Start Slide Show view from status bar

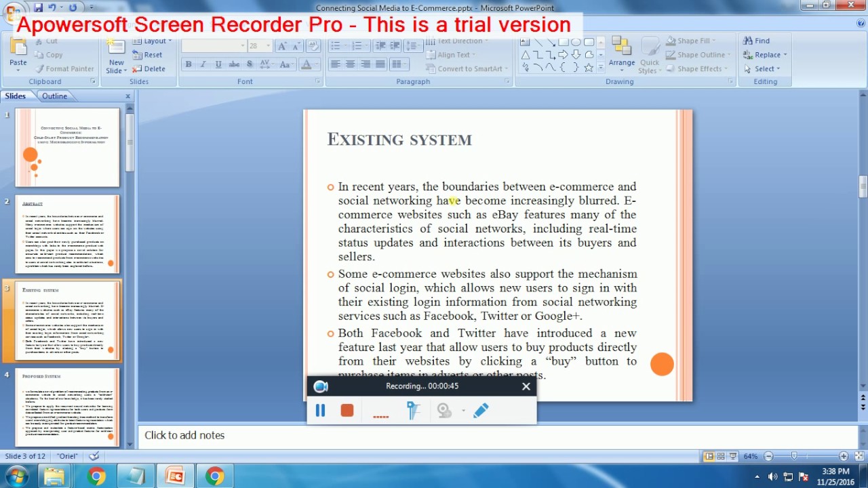733,456
